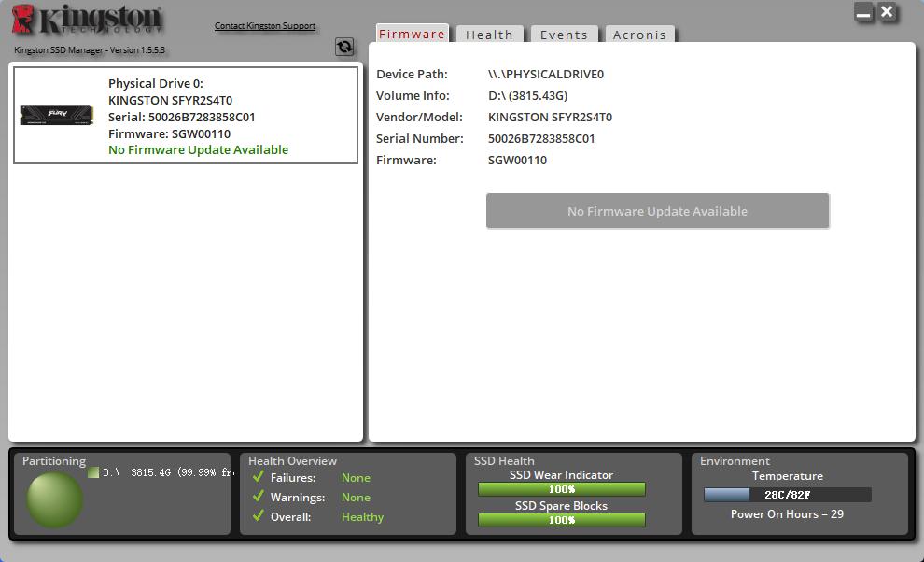The image size is (924, 562).
Task: Click the Warnings checkmark icon
Action: tap(259, 497)
